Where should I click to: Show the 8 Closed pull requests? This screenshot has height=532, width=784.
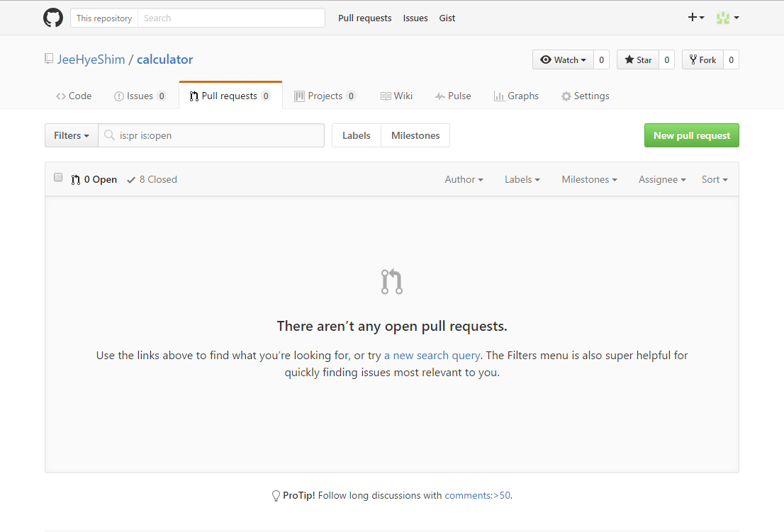(x=152, y=179)
